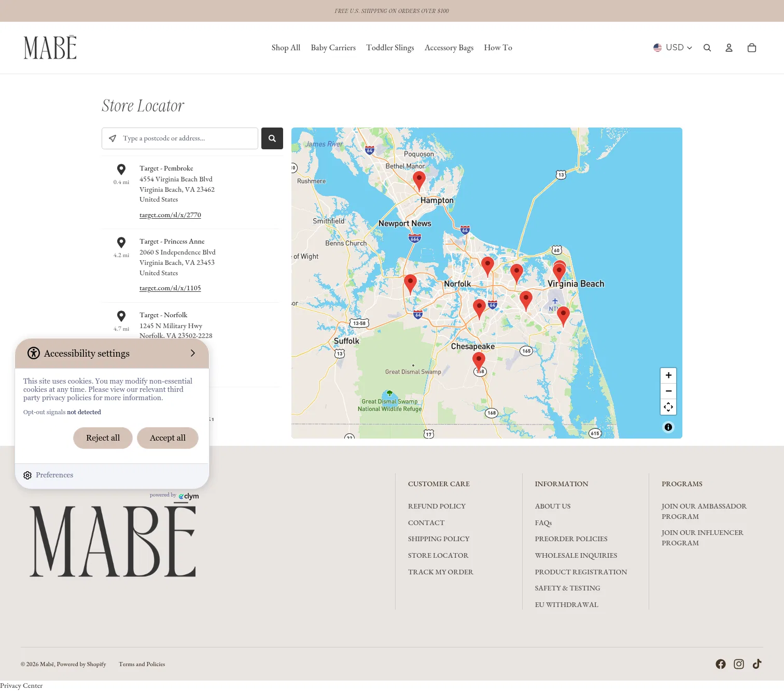Open Product Registration footer link
Viewport: 784px width, 691px height.
[x=581, y=572]
